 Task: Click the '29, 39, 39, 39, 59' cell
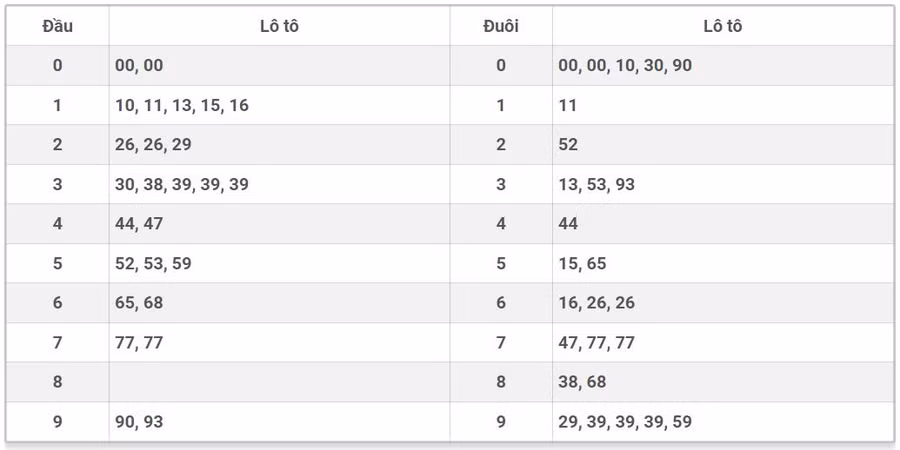[x=625, y=422]
